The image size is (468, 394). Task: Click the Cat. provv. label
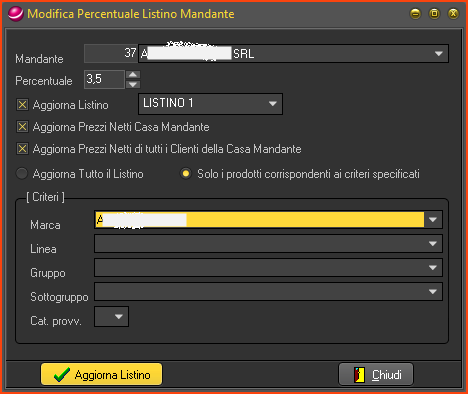click(56, 321)
